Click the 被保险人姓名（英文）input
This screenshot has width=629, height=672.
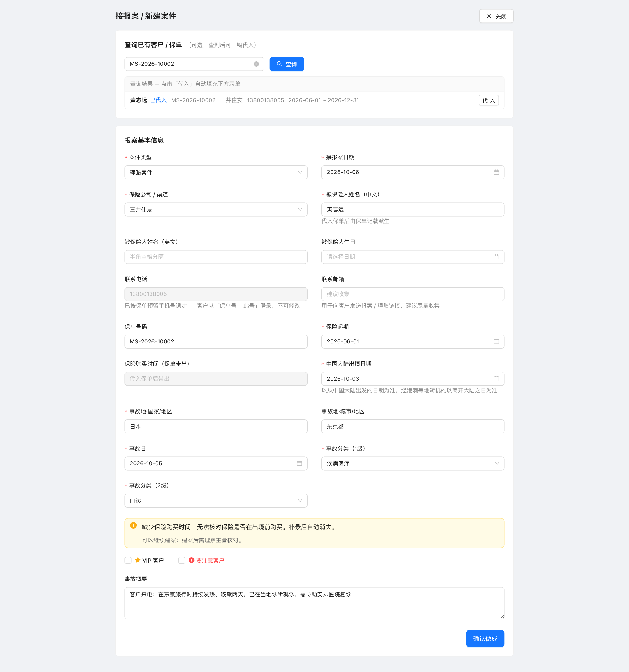point(216,257)
